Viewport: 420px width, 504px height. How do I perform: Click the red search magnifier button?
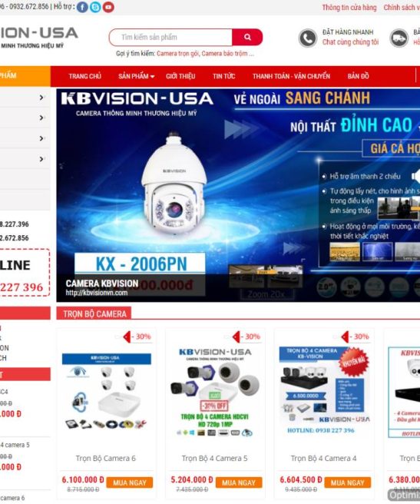click(x=247, y=37)
